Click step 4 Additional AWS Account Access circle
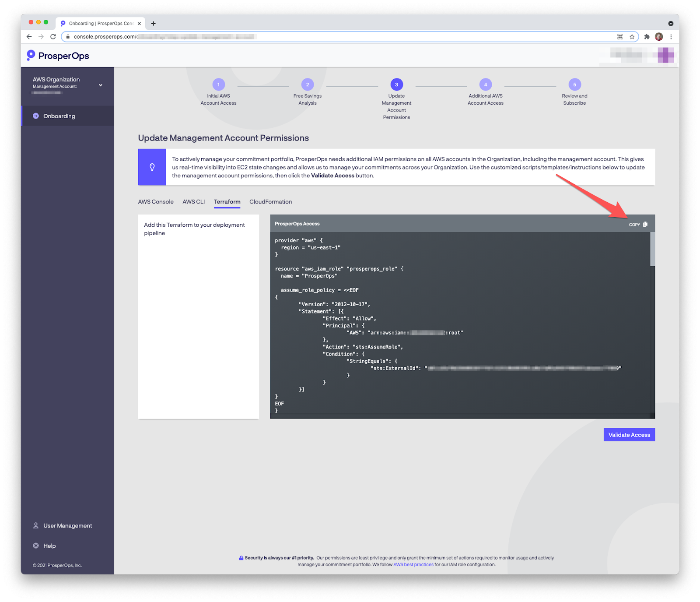 click(486, 84)
